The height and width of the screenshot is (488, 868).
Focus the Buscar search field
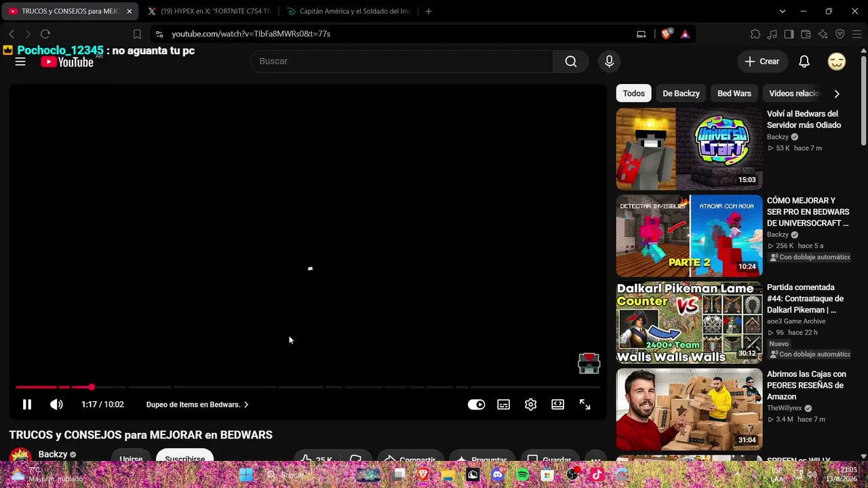(x=401, y=61)
